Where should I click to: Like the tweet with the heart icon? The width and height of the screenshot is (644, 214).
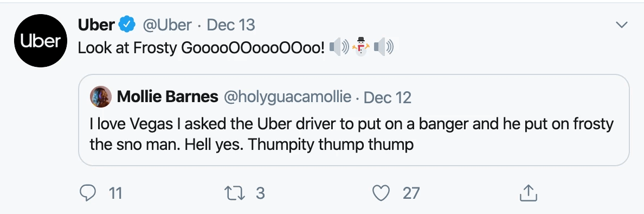[381, 193]
